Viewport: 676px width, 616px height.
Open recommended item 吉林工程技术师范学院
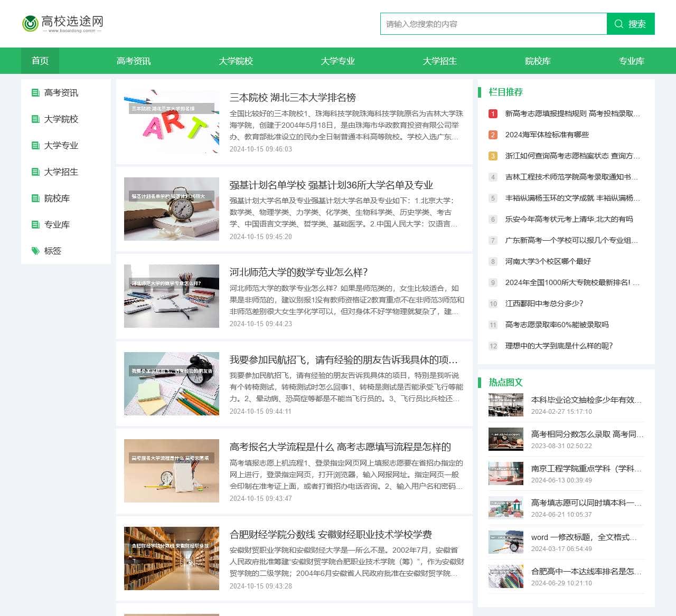tap(571, 177)
